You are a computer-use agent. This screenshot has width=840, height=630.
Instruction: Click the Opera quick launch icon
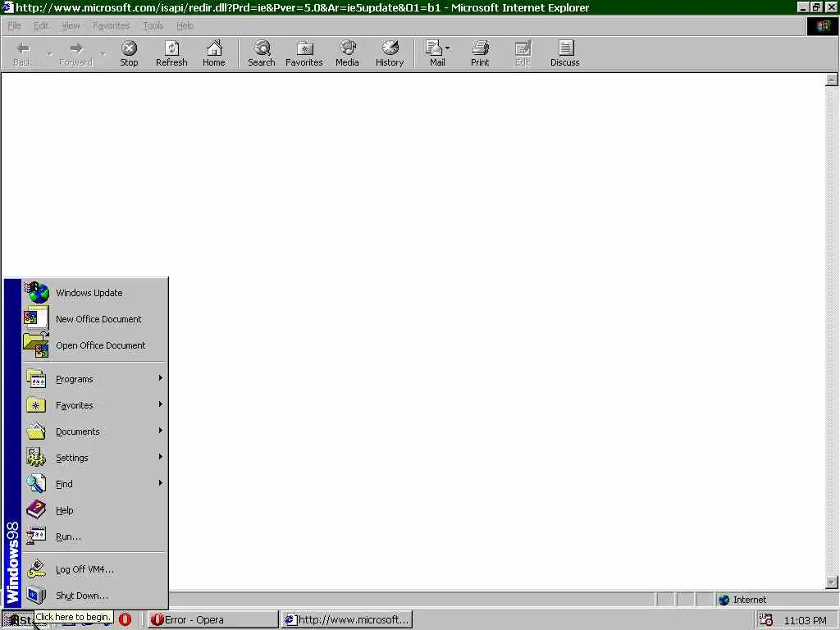point(125,620)
